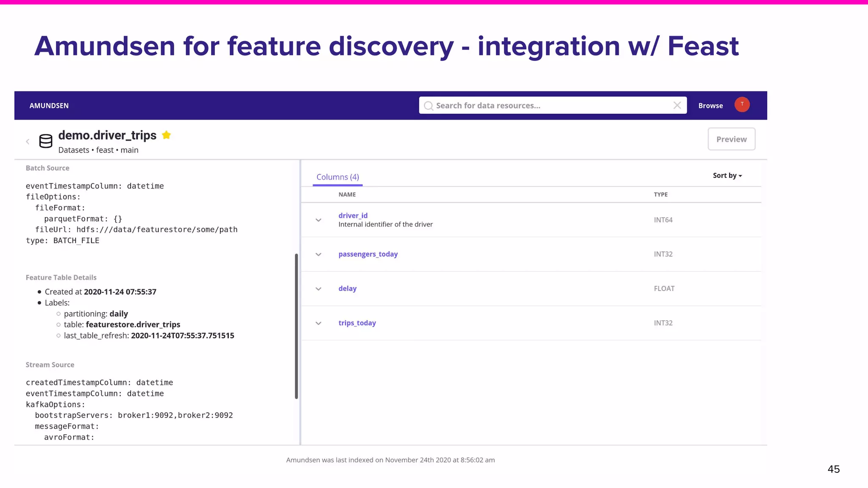Open the Sort by dropdown
The height and width of the screenshot is (488, 868).
click(x=727, y=175)
